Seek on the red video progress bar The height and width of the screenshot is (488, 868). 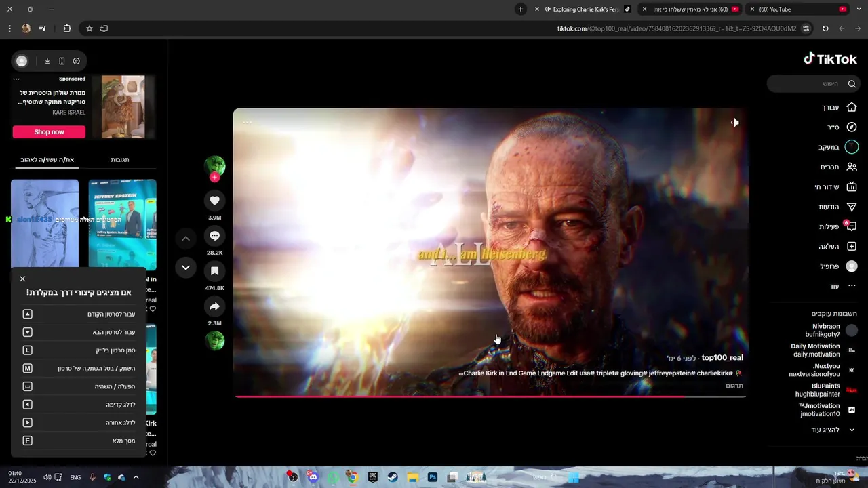coord(490,396)
